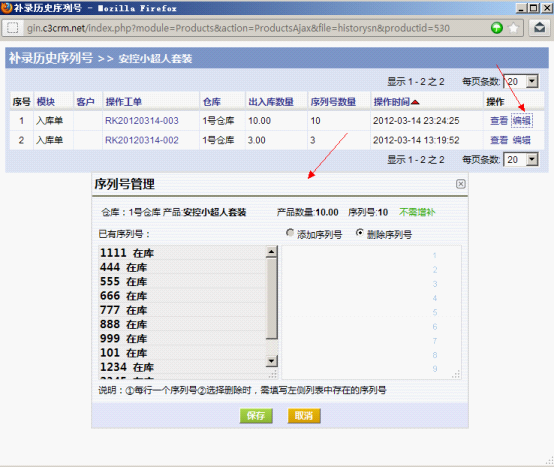Click 编辑 for RK20120314-002 row
This screenshot has width=554, height=467.
click(x=521, y=140)
